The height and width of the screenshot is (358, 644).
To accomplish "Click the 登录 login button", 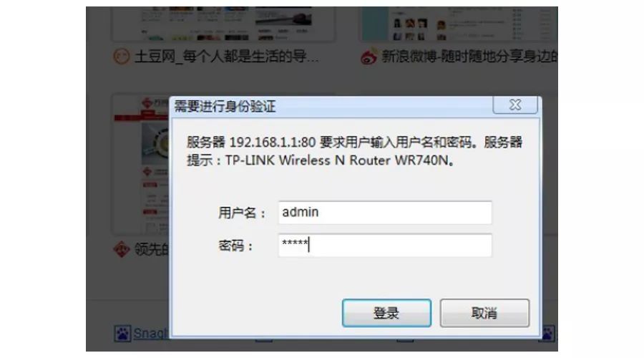I will pyautogui.click(x=386, y=313).
